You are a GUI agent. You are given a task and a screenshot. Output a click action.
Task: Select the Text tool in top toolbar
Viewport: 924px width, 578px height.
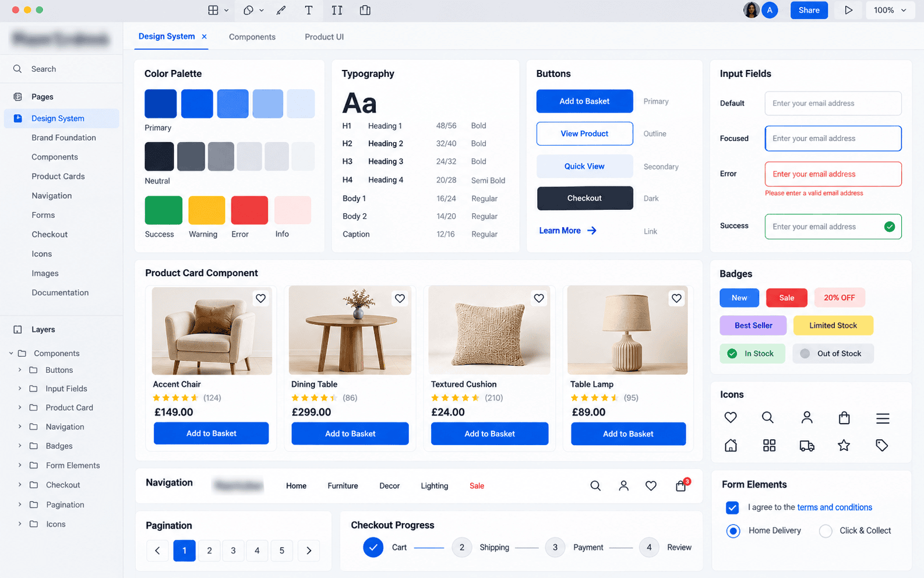pos(308,10)
